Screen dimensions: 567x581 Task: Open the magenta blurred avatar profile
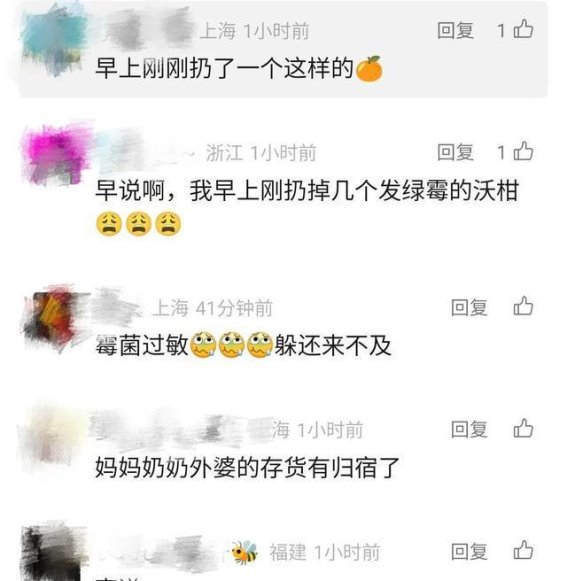click(x=56, y=154)
